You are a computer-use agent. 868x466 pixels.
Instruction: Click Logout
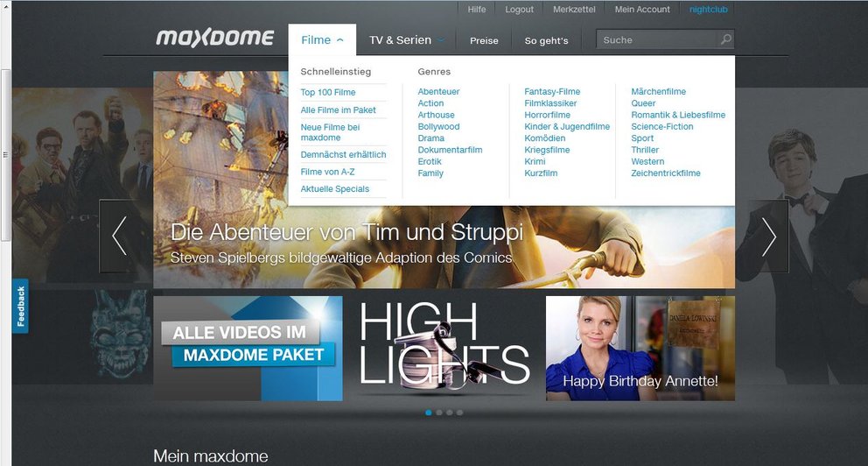[x=519, y=10]
